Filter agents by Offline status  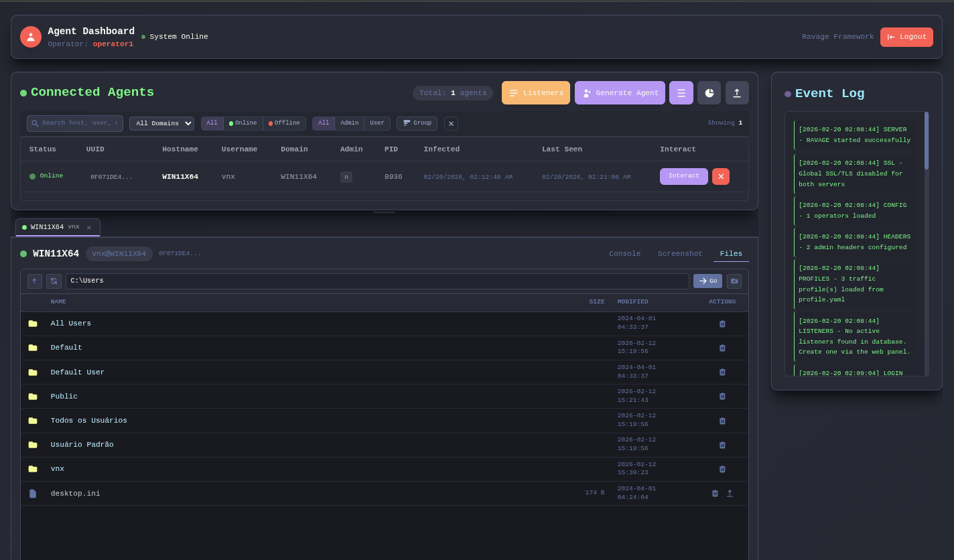pos(284,123)
